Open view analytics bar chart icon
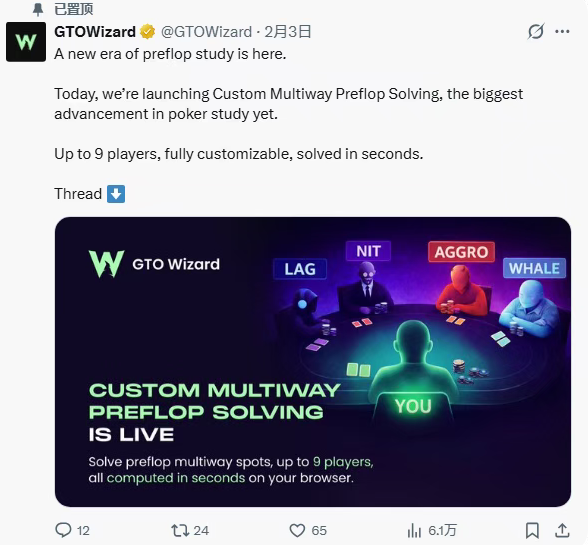This screenshot has width=588, height=545. (x=414, y=530)
